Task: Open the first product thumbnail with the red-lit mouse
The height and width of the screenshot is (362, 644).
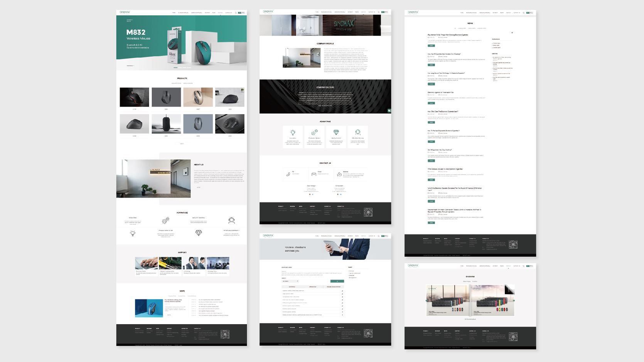Action: coord(134,97)
